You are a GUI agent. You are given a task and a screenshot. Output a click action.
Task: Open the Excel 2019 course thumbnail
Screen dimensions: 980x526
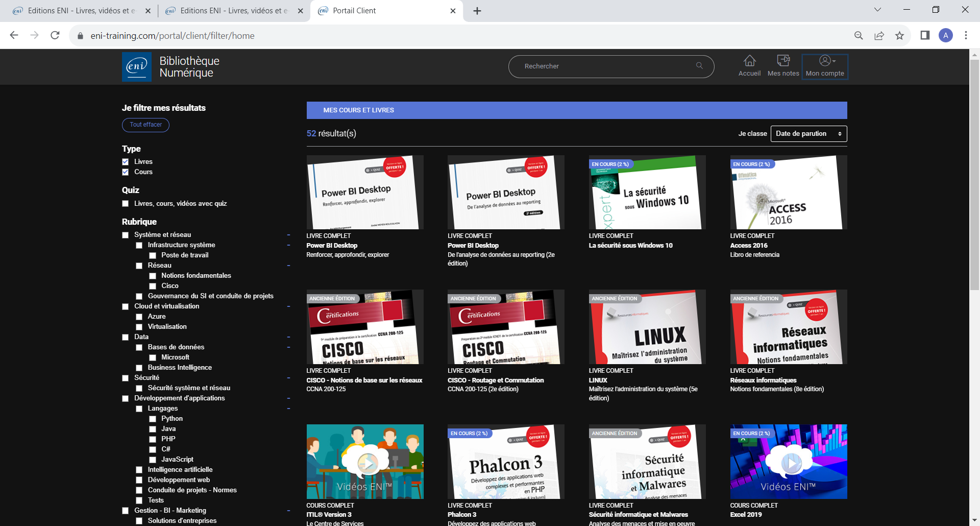pyautogui.click(x=789, y=462)
